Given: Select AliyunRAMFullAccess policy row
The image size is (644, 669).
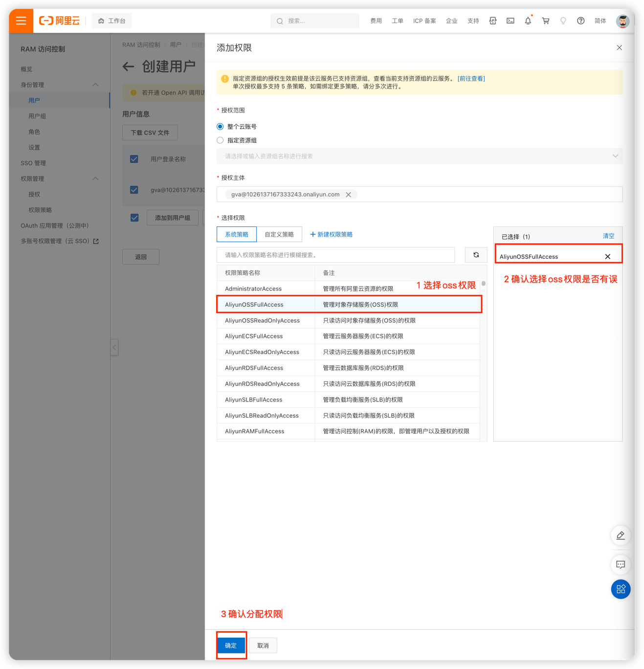Looking at the screenshot, I should click(348, 431).
